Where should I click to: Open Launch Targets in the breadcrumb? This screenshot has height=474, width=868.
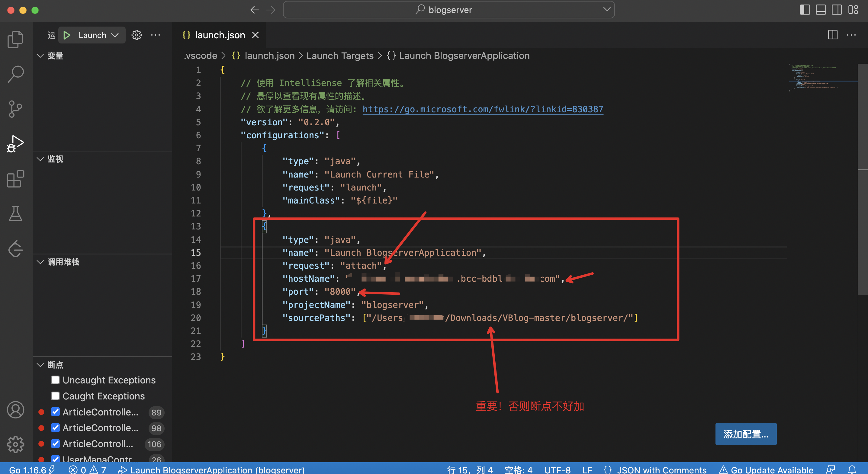(x=340, y=56)
